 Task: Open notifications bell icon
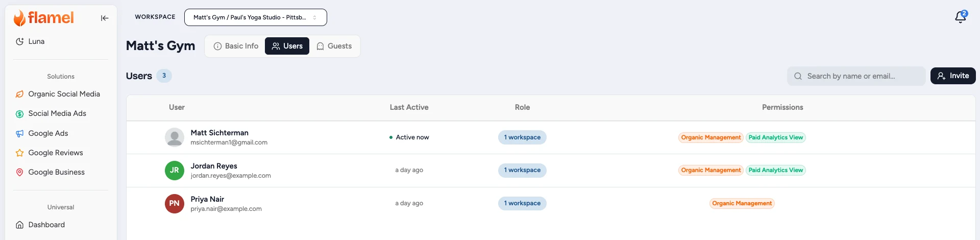961,17
